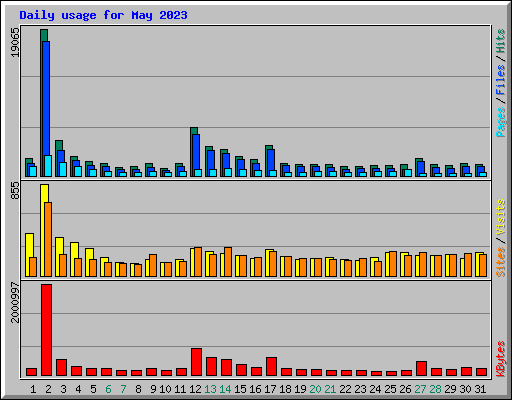The width and height of the screenshot is (512, 400).
Task: Click the day 27 green axis label
Action: (x=420, y=389)
